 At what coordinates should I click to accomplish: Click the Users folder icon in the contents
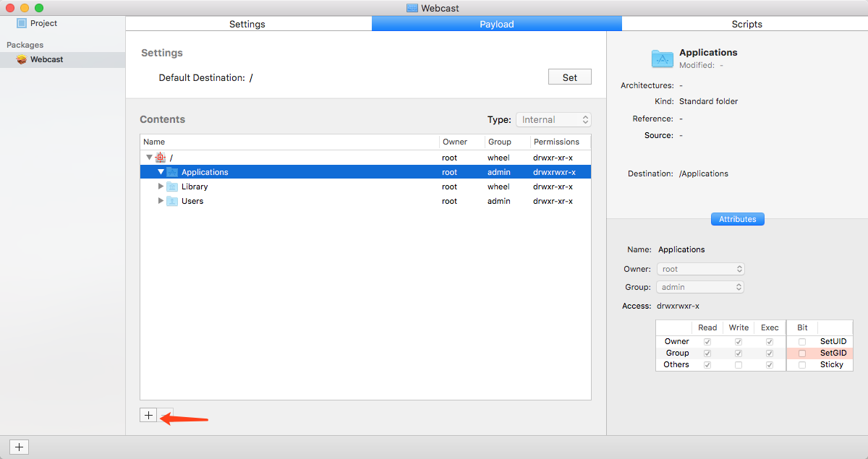pos(172,201)
